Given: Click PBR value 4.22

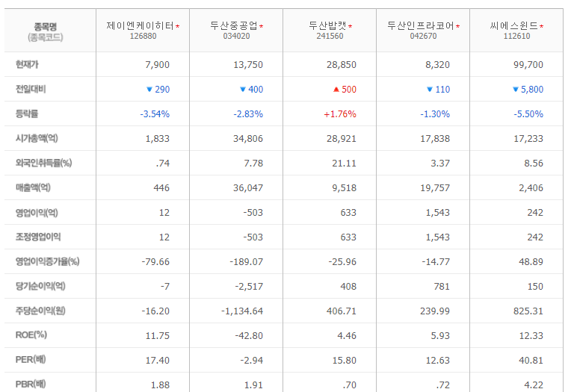Looking at the screenshot, I should click(534, 385).
